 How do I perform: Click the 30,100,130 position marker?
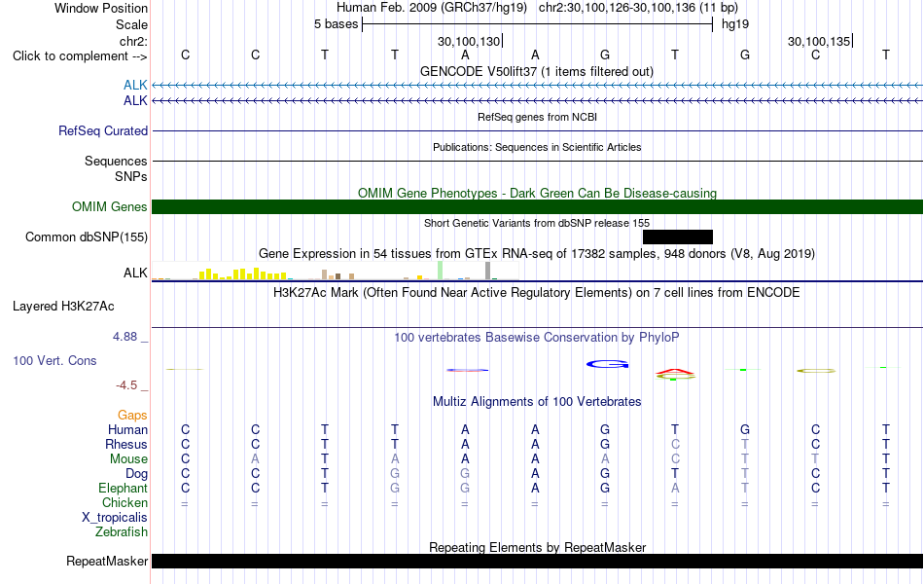click(469, 41)
